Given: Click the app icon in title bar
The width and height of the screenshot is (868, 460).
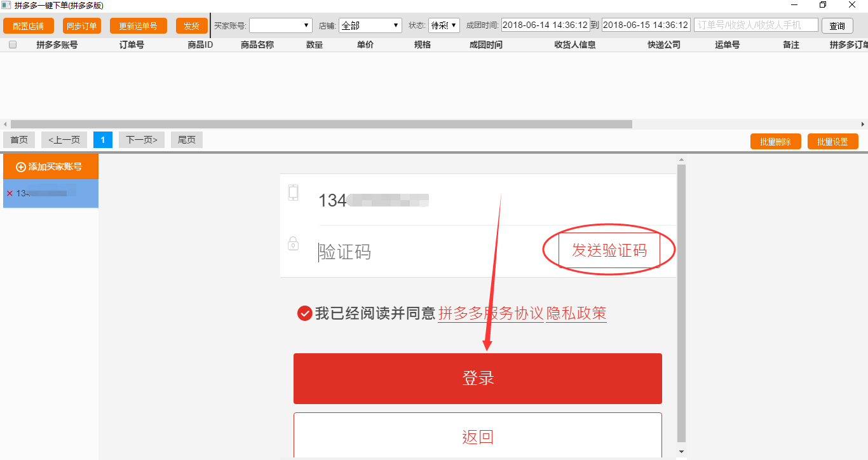Looking at the screenshot, I should pyautogui.click(x=6, y=5).
